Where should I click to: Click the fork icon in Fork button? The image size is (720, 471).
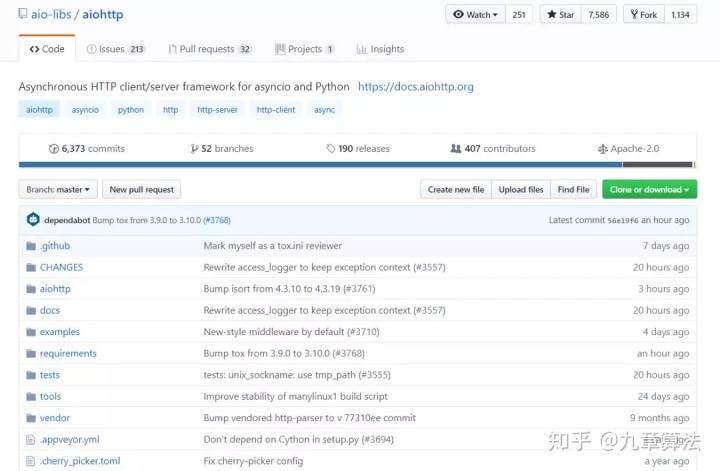click(x=634, y=14)
